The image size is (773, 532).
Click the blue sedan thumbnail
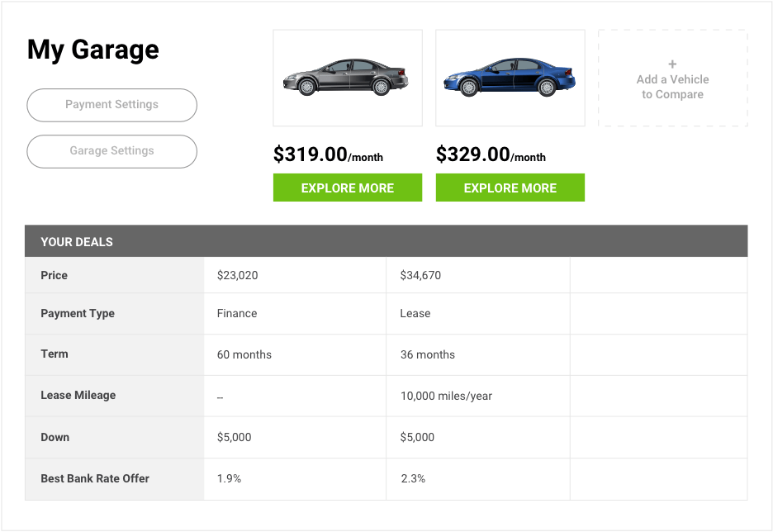coord(510,78)
